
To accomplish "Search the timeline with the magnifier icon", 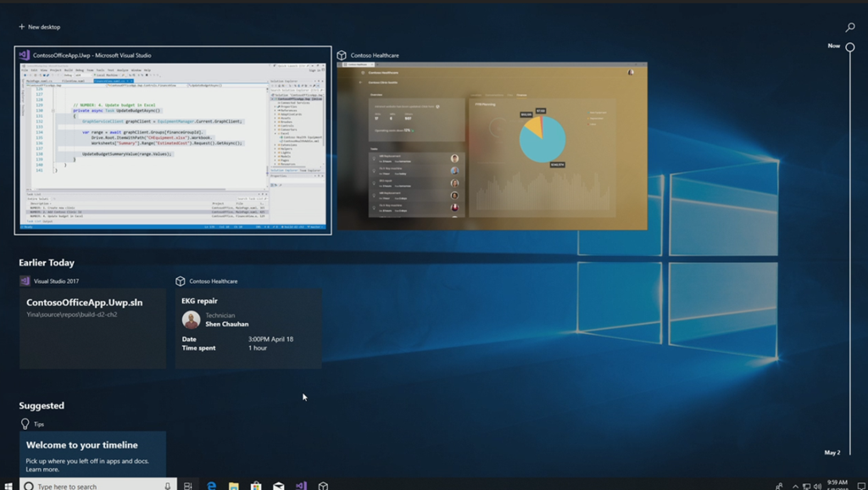I will pyautogui.click(x=850, y=27).
